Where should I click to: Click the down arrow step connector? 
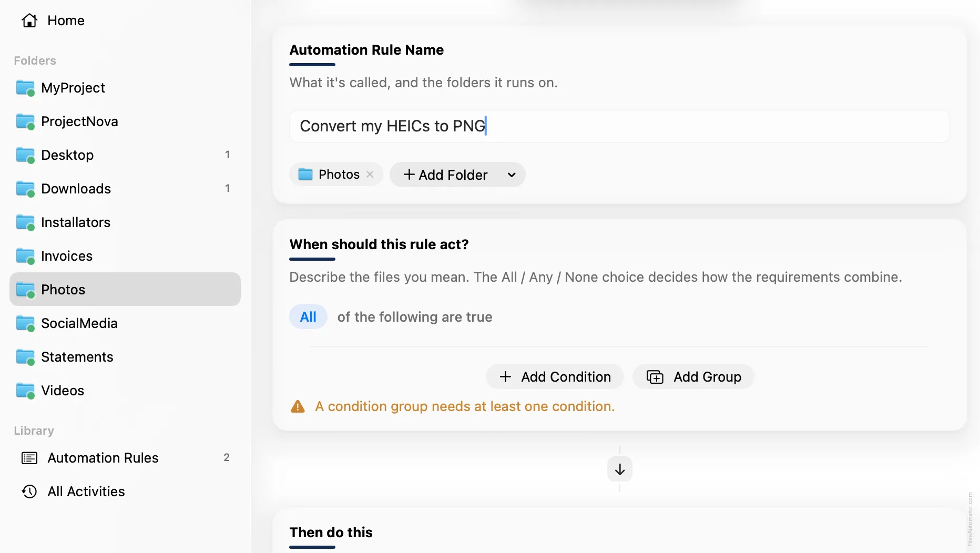620,469
